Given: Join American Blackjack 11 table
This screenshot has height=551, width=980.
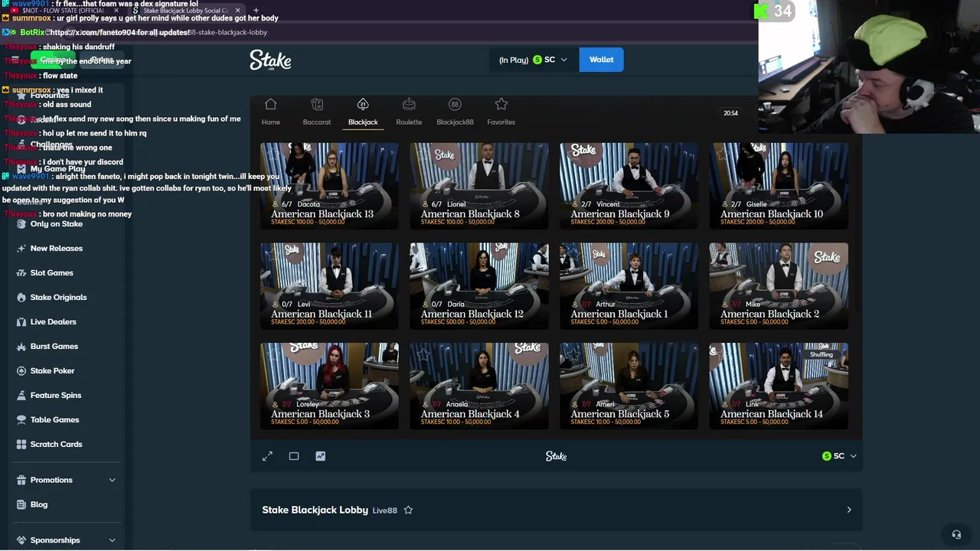Looking at the screenshot, I should (x=329, y=285).
